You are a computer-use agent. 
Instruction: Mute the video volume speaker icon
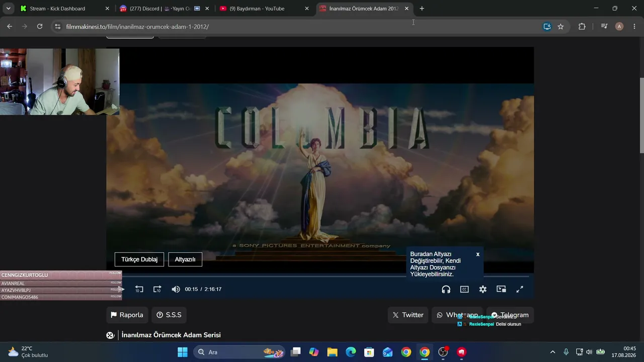click(176, 289)
